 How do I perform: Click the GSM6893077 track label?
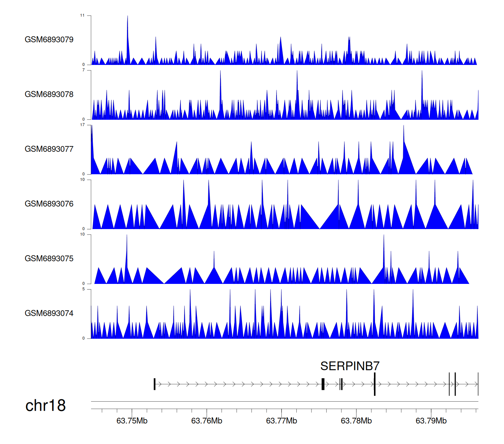click(x=49, y=149)
